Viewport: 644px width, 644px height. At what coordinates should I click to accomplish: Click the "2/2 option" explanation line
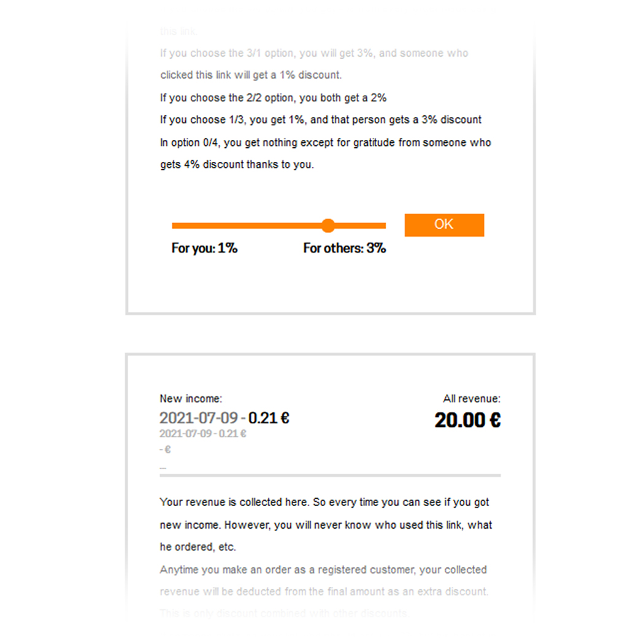click(x=273, y=98)
